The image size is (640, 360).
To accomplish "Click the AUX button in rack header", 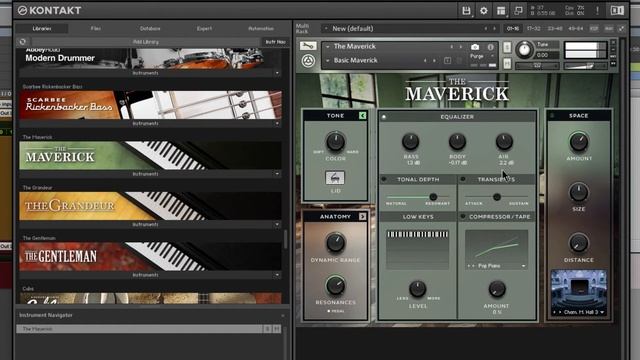I will (609, 29).
